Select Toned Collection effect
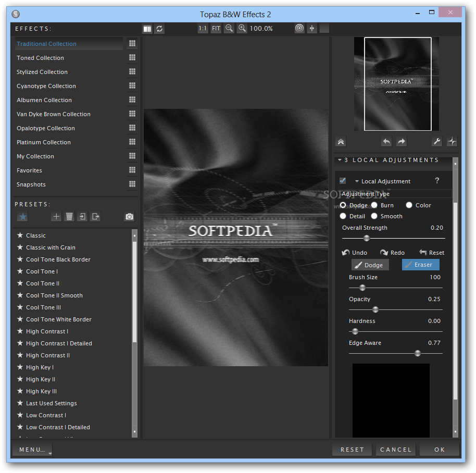This screenshot has width=476, height=473. 41,58
